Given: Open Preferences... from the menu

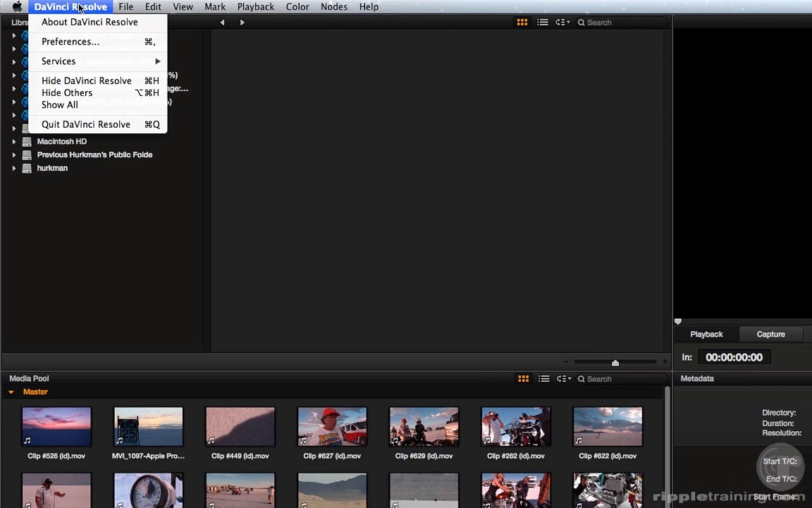Looking at the screenshot, I should (x=98, y=42).
